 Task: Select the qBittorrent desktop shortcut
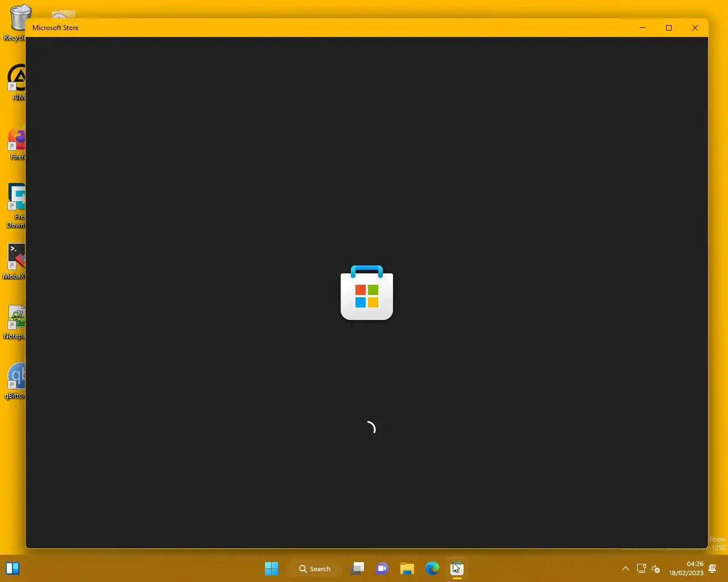[16, 381]
